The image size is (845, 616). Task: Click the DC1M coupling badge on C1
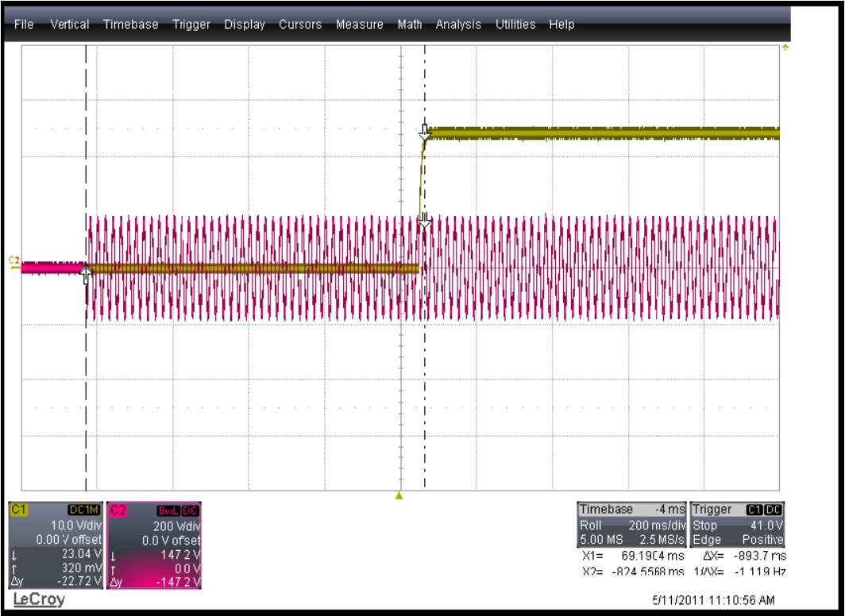(x=85, y=510)
